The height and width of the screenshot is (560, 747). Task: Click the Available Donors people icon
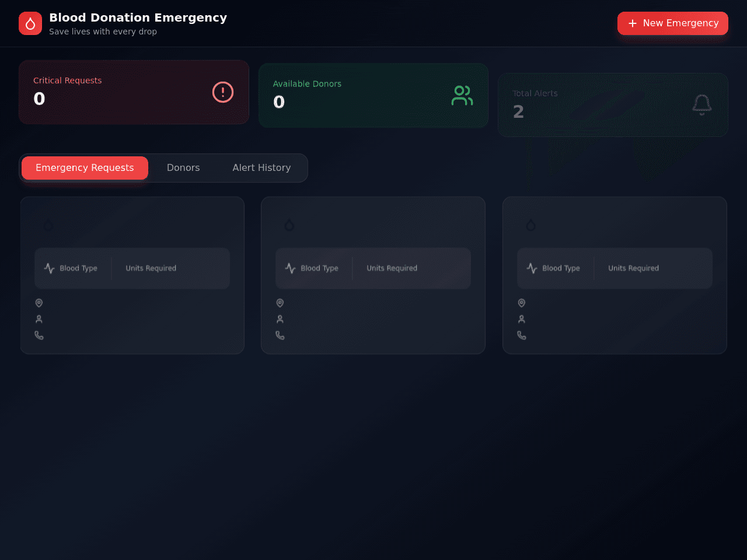coord(462,96)
